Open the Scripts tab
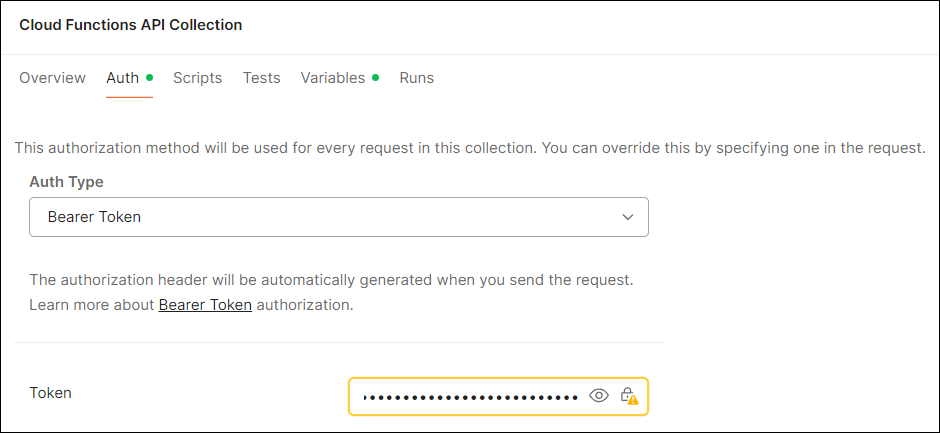The width and height of the screenshot is (940, 433). (197, 78)
